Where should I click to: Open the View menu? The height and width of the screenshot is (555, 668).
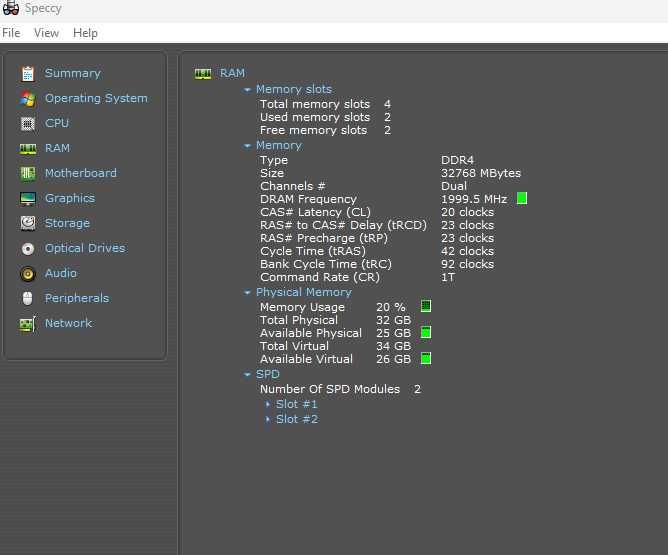point(46,33)
